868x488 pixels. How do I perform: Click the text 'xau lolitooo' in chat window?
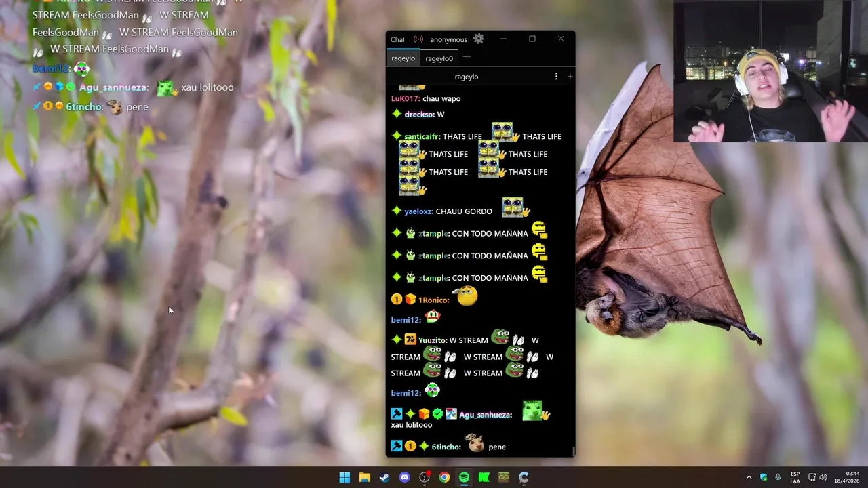[412, 425]
